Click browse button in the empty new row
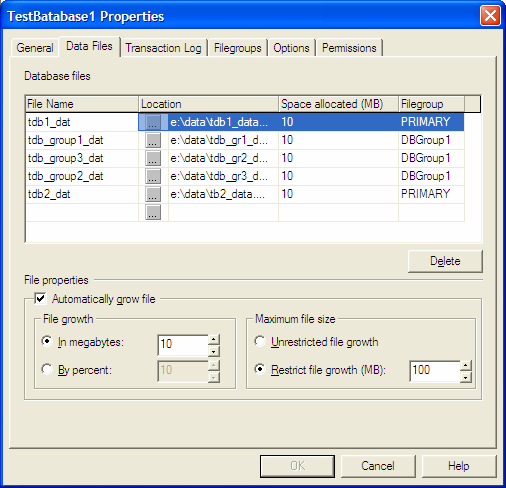This screenshot has width=506, height=488. [x=153, y=212]
